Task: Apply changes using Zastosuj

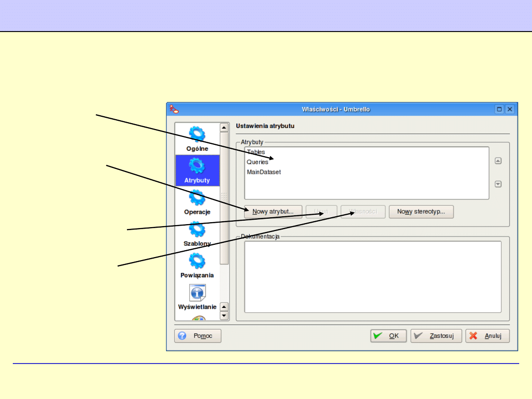Action: pos(436,336)
